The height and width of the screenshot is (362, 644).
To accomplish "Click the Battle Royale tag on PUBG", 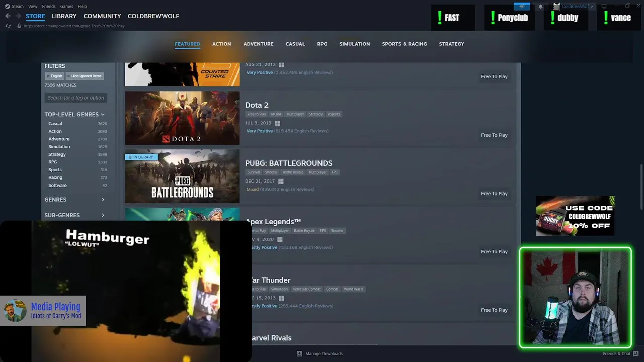I will click(x=293, y=172).
